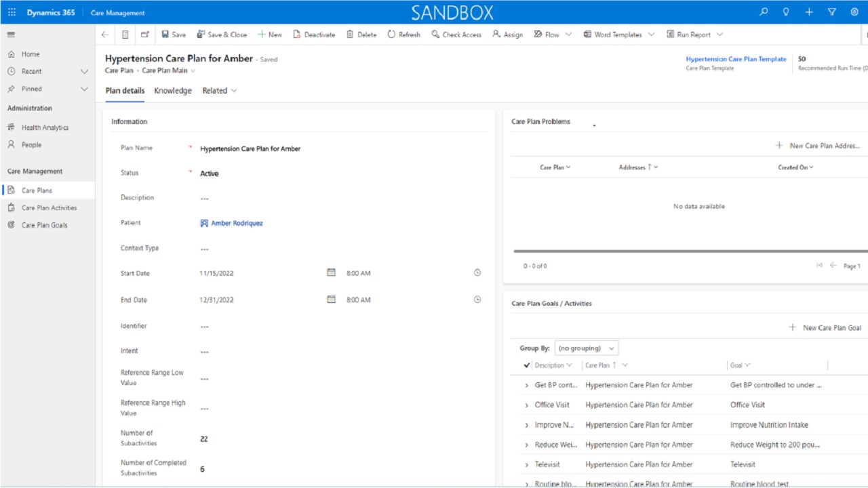This screenshot has width=868, height=488.
Task: Expand the Recent section chevron
Action: pos(84,71)
